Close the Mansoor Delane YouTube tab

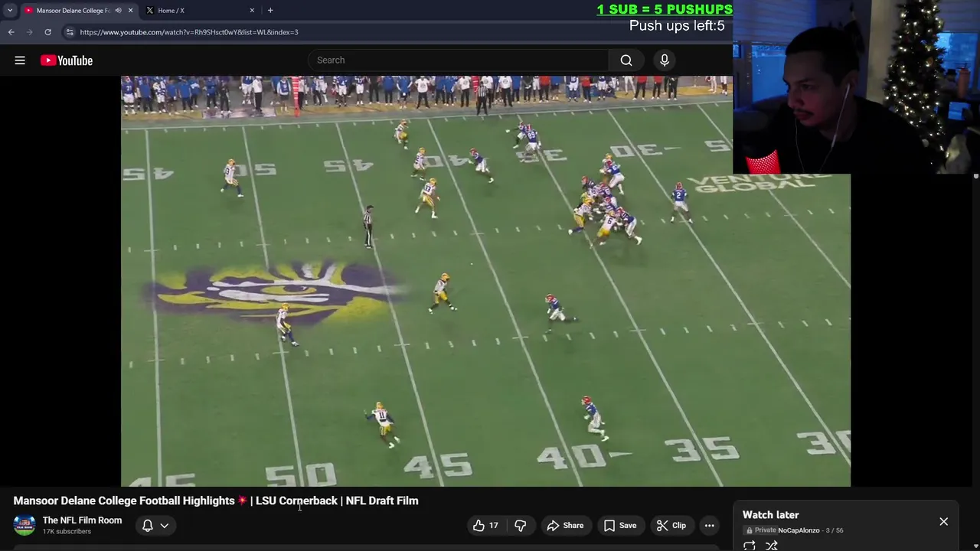tap(130, 11)
